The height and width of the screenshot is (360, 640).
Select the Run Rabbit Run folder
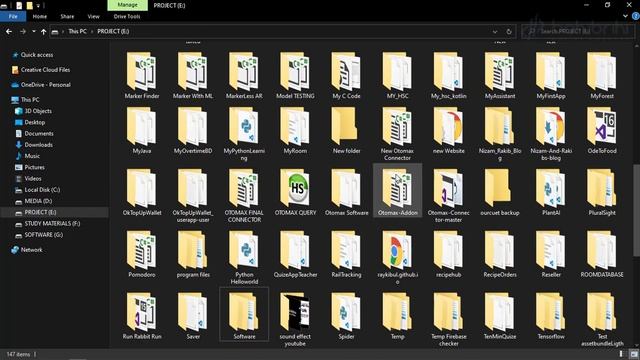(x=142, y=316)
